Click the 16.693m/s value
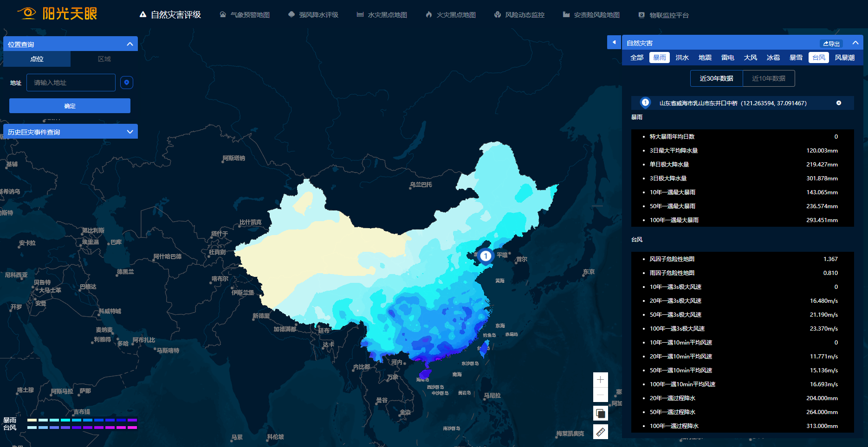 [x=824, y=384]
